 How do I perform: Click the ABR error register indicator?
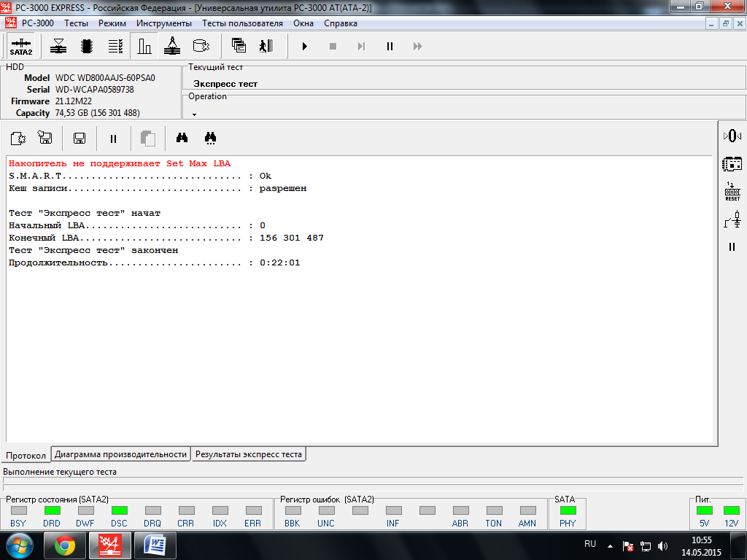coord(461,510)
